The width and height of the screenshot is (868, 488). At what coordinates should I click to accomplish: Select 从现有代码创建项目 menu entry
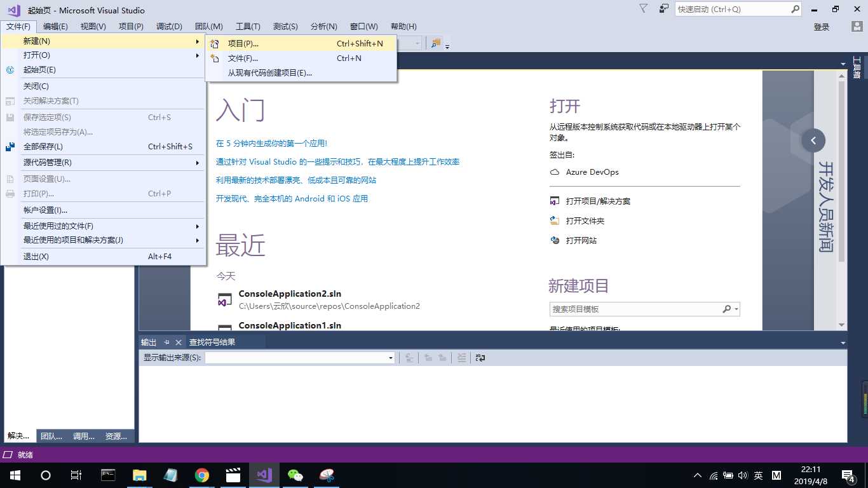coord(301,72)
